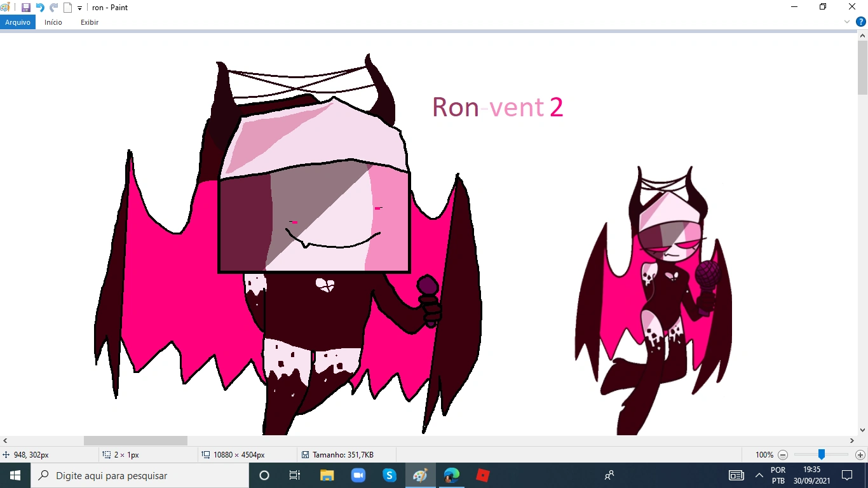868x488 pixels.
Task: Click the Help question mark button
Action: coord(861,22)
